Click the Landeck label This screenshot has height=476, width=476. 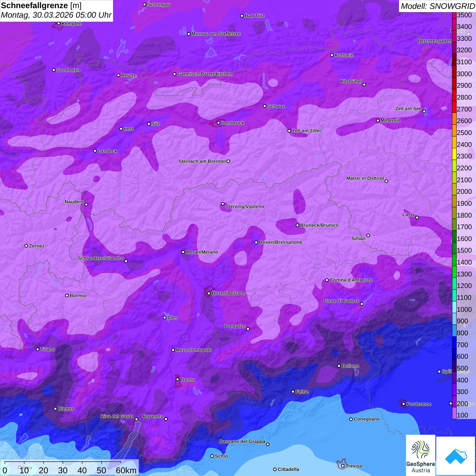pos(107,151)
